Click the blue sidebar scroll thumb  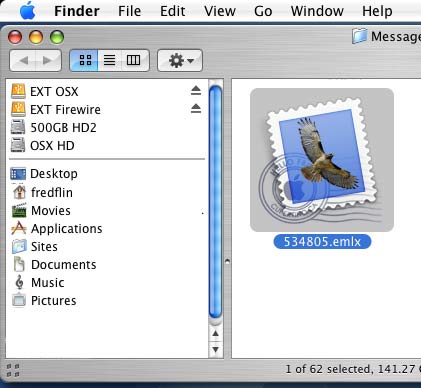(x=216, y=202)
